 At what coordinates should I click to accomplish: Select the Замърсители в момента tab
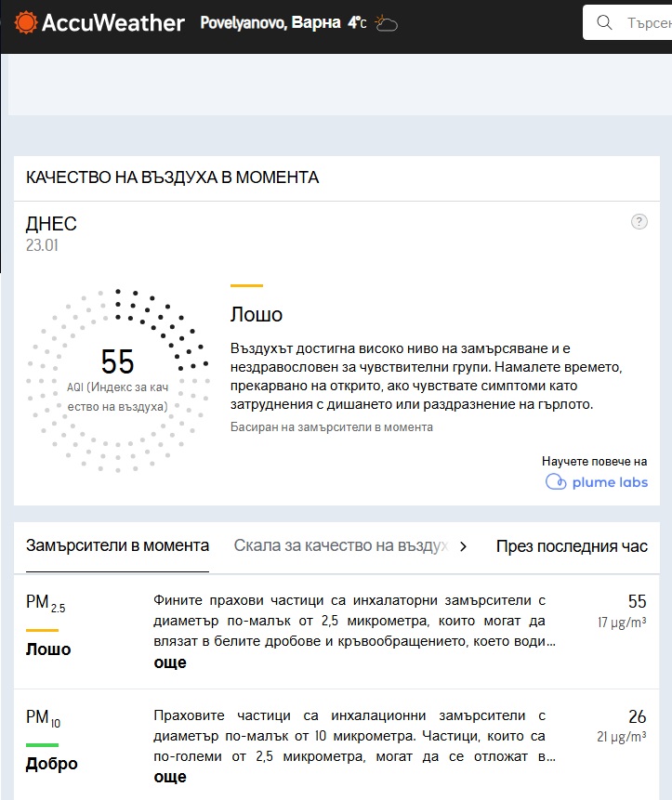tap(117, 545)
